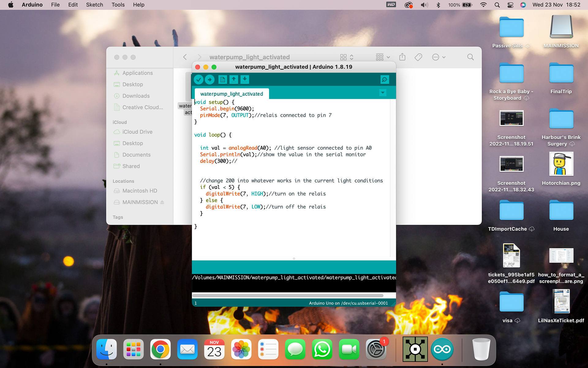
Task: Open the Apple menu
Action: 10,5
